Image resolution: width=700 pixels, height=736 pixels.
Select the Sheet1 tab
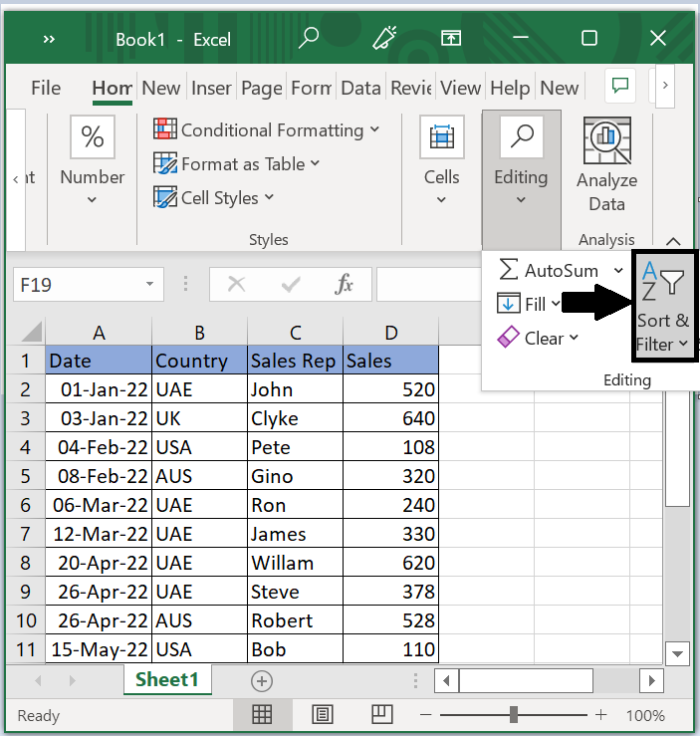point(167,680)
